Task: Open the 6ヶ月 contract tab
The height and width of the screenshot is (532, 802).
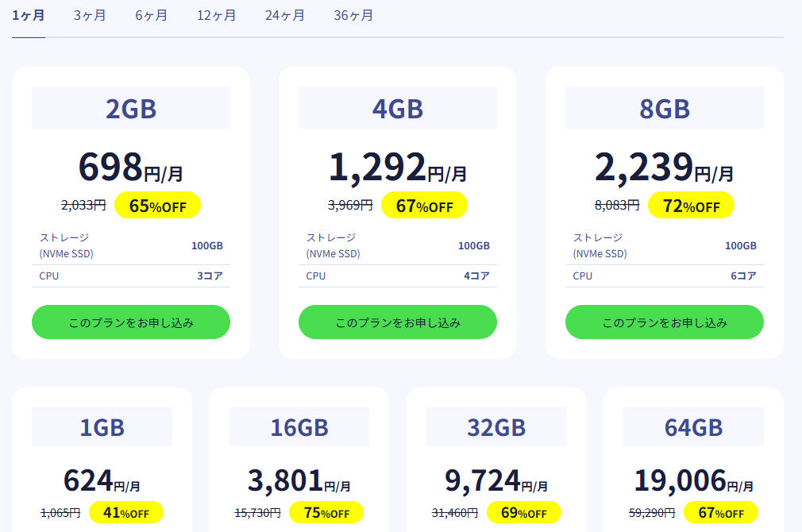Action: pos(151,16)
